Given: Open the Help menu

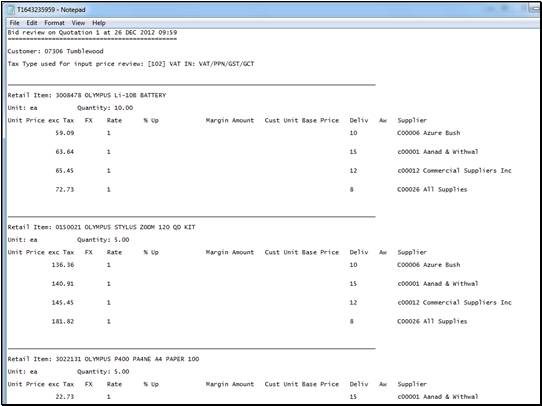Looking at the screenshot, I should pos(99,23).
